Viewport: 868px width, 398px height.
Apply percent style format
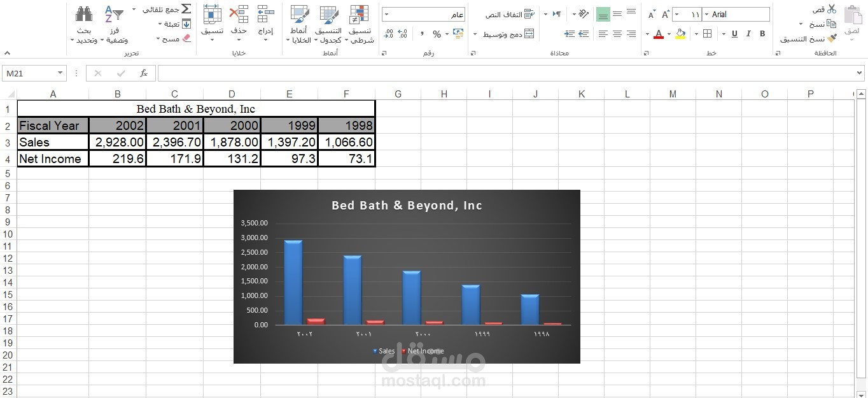(x=437, y=34)
